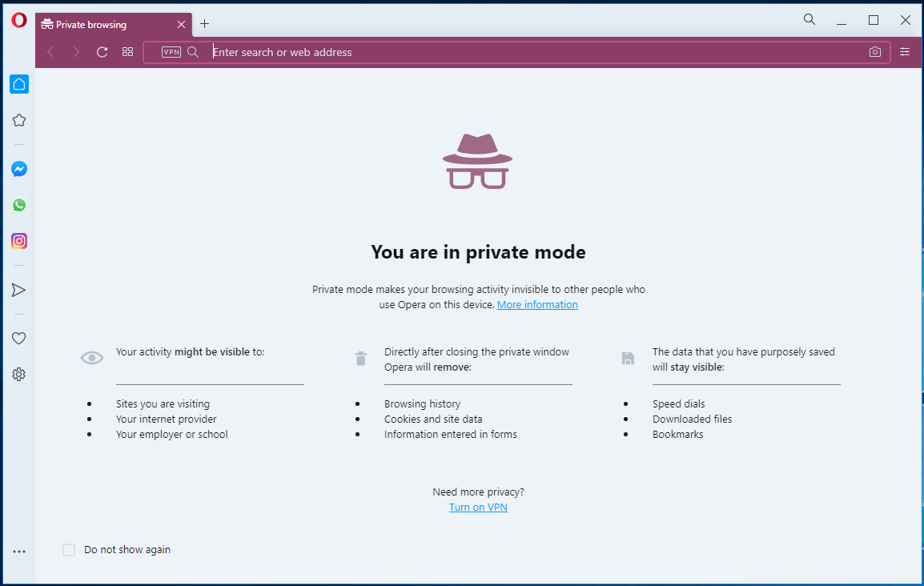Open the Easy Setup sliders icon
The width and height of the screenshot is (924, 586).
click(x=904, y=51)
